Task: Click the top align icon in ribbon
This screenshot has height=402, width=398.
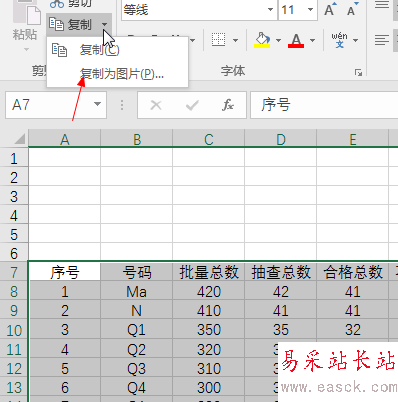Action: (x=382, y=5)
